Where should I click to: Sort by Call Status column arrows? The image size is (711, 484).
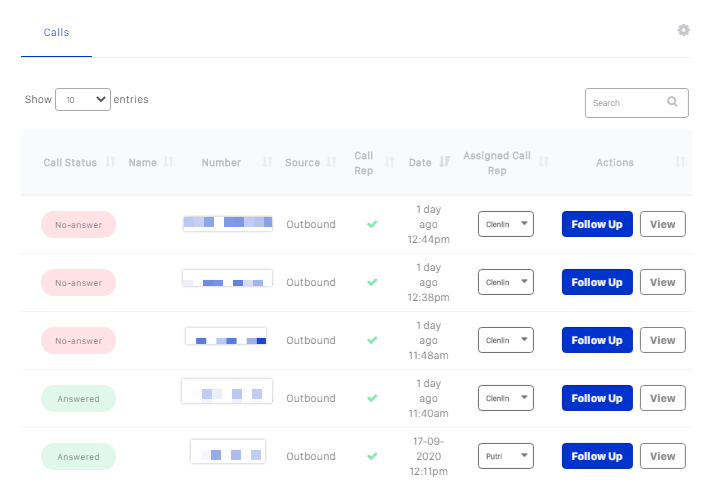(111, 162)
